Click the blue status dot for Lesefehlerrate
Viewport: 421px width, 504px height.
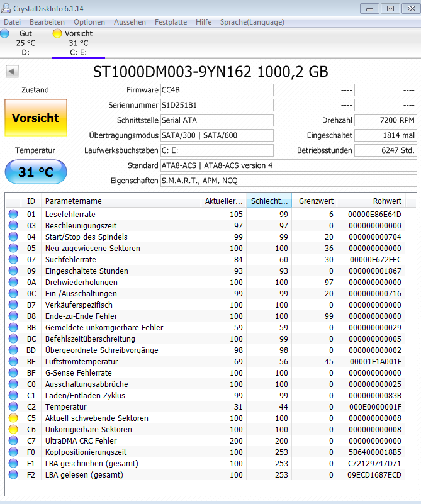coord(13,214)
